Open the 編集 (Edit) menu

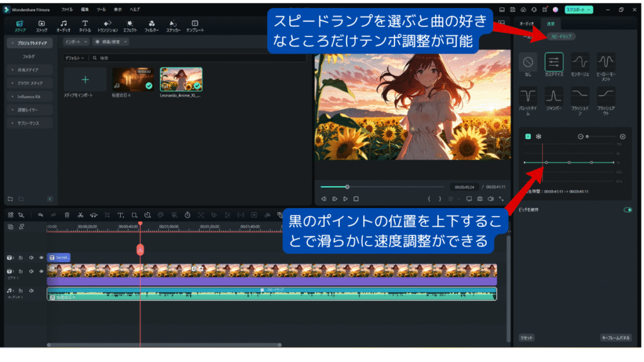click(x=85, y=9)
